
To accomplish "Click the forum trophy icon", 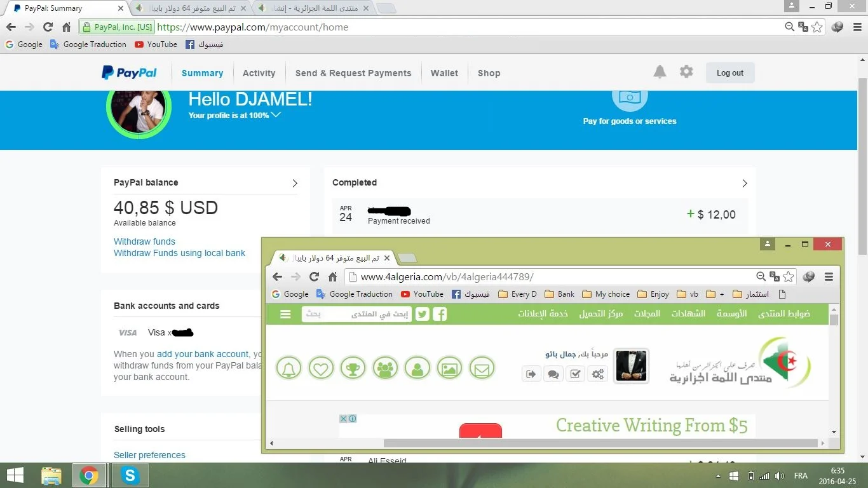I will coord(353,368).
